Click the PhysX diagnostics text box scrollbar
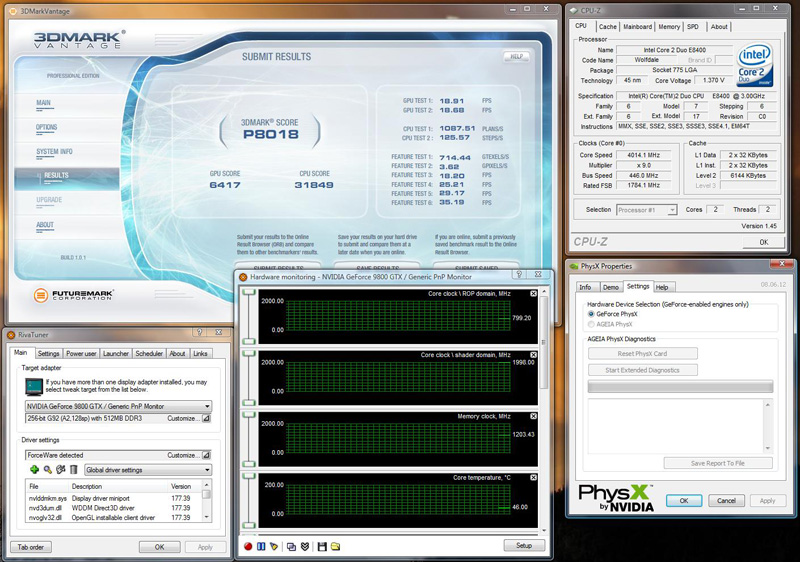The width and height of the screenshot is (800, 562). point(768,426)
